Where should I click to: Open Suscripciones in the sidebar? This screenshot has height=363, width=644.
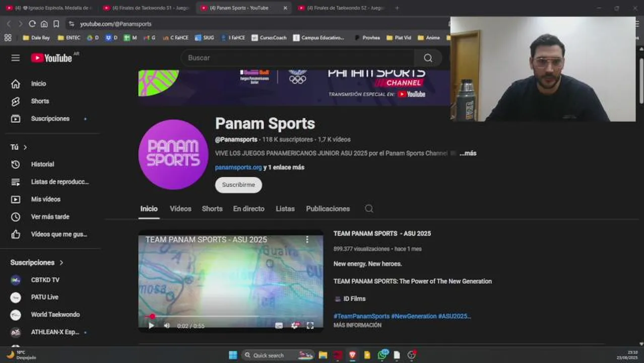point(50,119)
